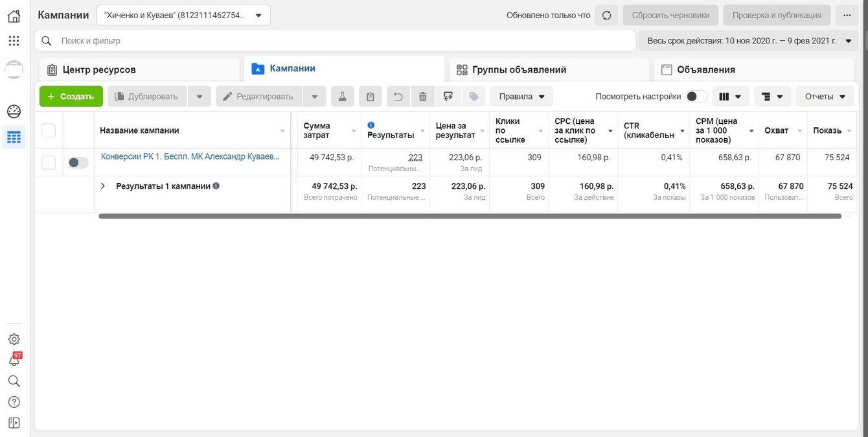Sort by CPC column header
The image size is (868, 437).
(x=583, y=130)
